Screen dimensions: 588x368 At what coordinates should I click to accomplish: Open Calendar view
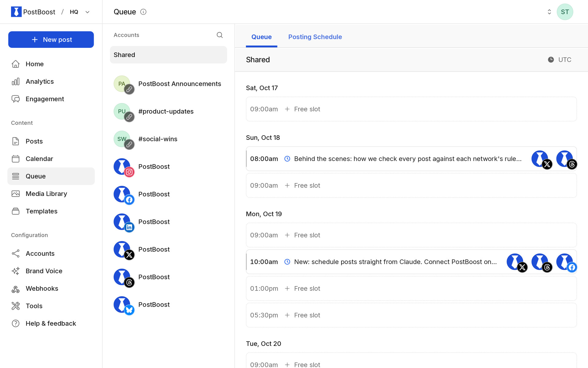[51, 159]
